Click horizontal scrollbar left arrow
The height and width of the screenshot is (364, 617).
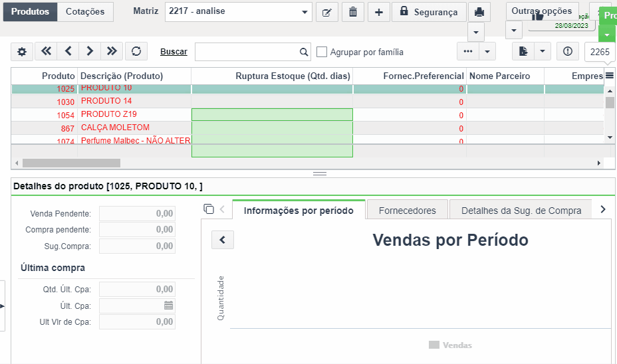(x=17, y=163)
